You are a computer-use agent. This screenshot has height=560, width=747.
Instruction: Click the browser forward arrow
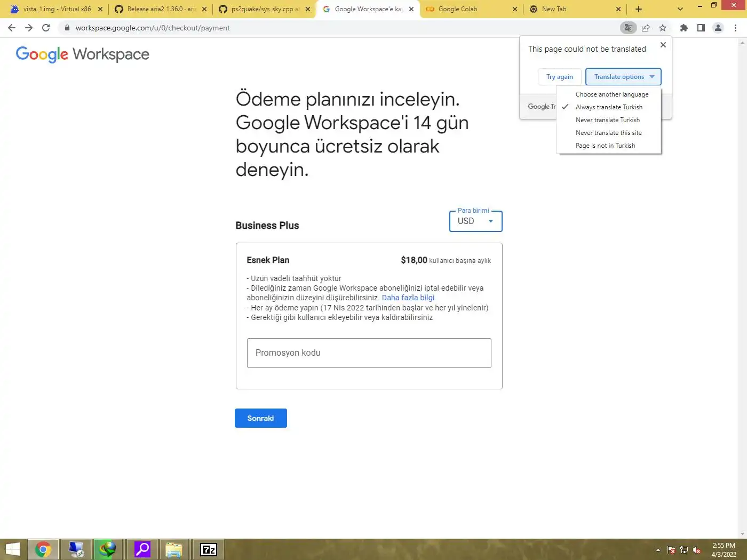[x=29, y=28]
